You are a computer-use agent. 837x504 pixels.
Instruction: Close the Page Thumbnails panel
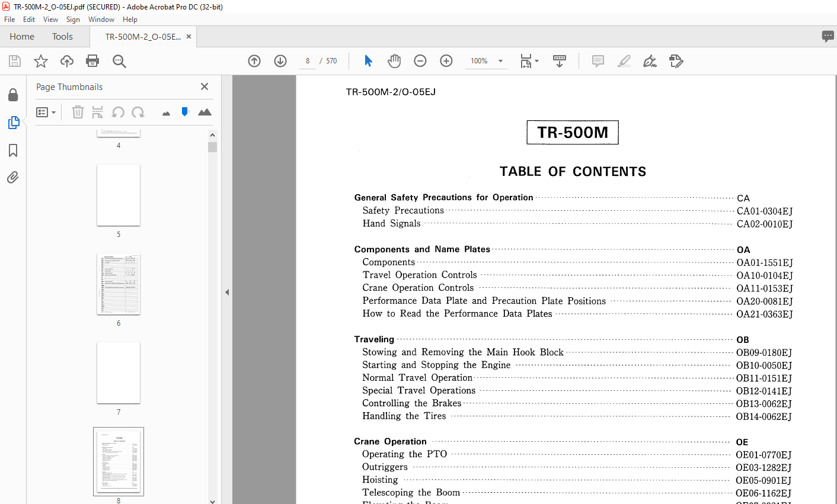coord(205,86)
